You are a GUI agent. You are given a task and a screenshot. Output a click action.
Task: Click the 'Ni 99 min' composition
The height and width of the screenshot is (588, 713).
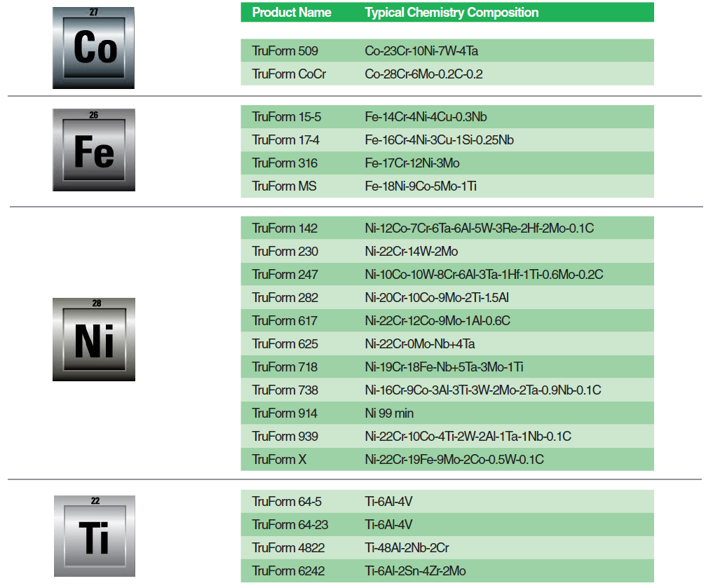(389, 413)
